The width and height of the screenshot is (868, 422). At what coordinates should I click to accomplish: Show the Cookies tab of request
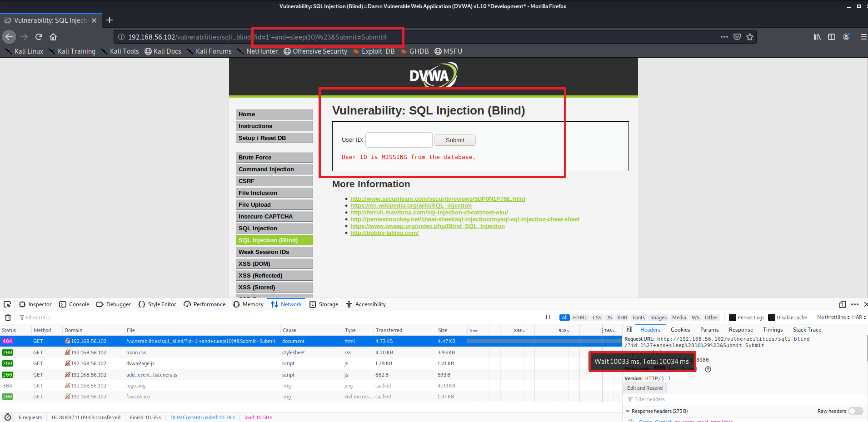(680, 330)
